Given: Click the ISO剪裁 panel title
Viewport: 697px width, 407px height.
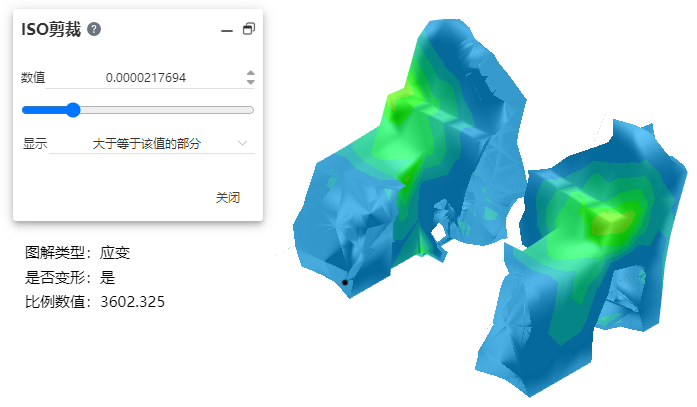Looking at the screenshot, I should click(51, 29).
